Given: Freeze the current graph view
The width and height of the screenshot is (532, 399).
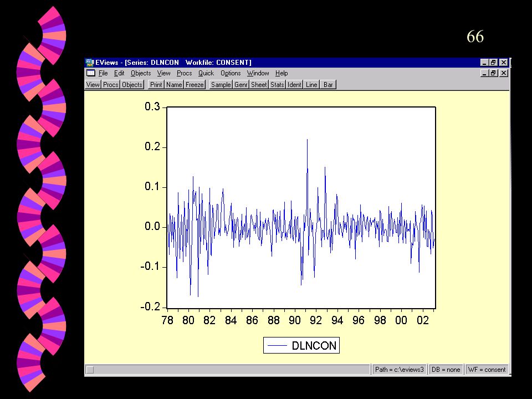Looking at the screenshot, I should point(195,84).
